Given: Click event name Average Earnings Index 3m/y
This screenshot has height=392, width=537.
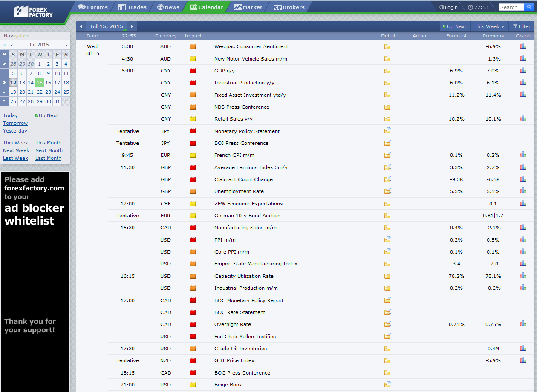Looking at the screenshot, I should tap(251, 167).
